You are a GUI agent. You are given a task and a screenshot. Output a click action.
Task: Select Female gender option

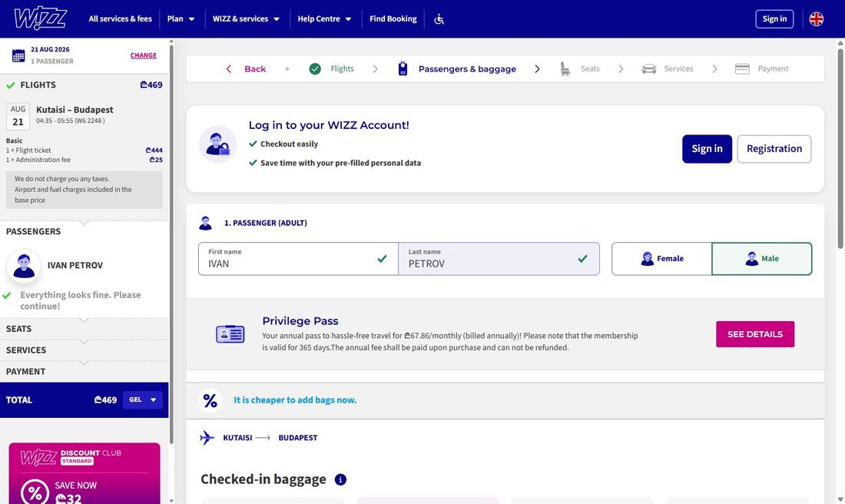(x=661, y=259)
